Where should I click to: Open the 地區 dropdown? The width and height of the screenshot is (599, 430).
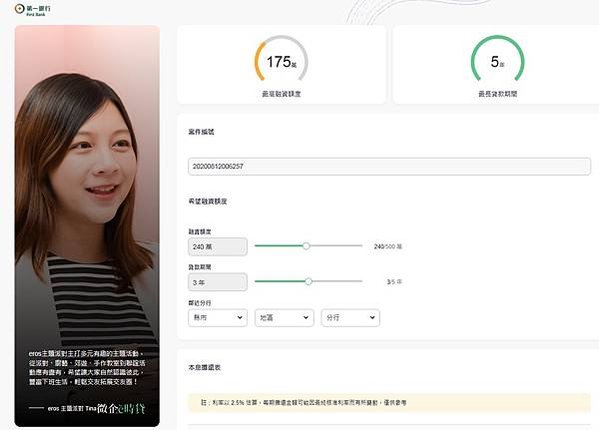284,317
